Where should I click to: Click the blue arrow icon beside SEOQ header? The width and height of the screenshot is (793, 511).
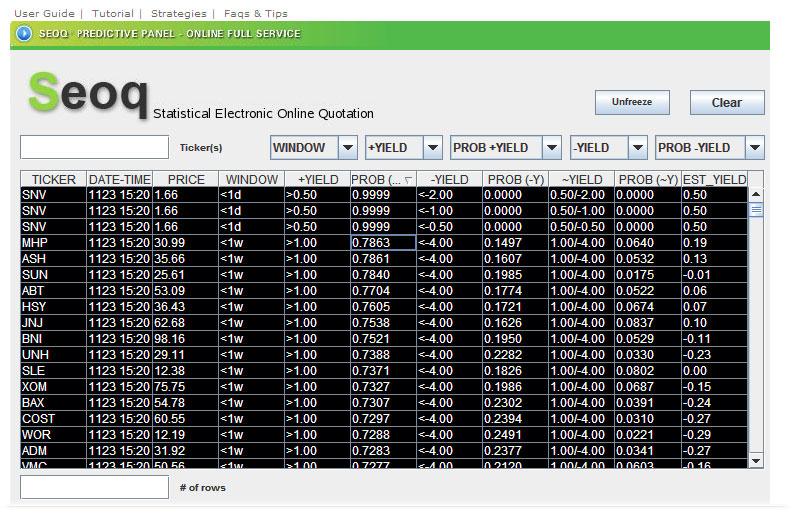(24, 34)
